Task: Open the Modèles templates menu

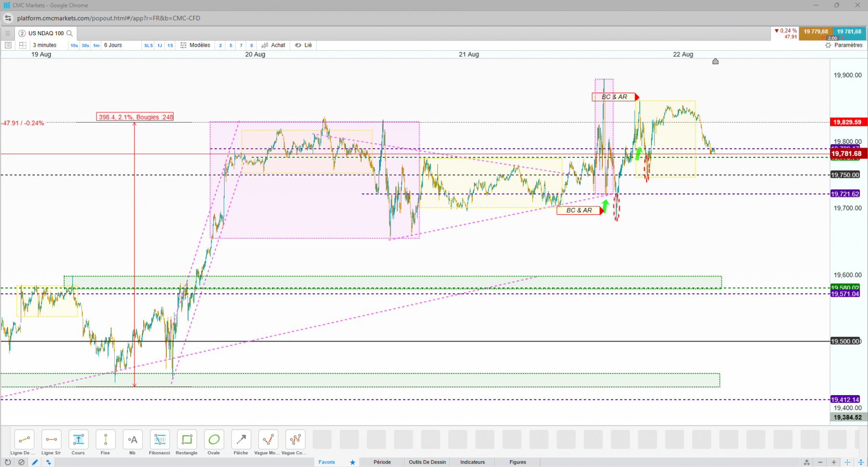Action: pos(195,45)
